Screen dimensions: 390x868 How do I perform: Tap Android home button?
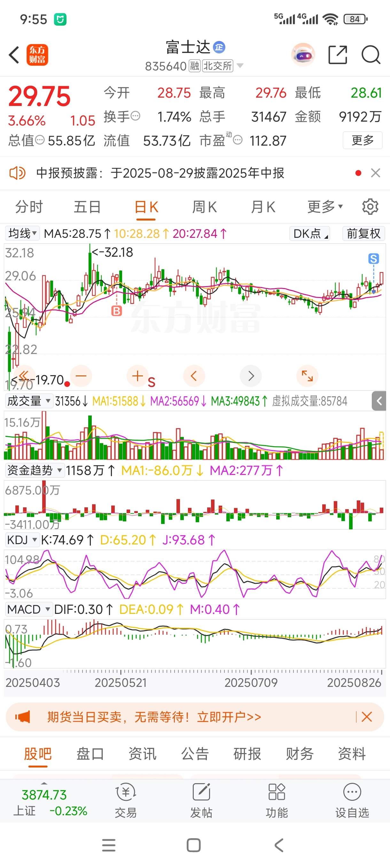tap(194, 845)
